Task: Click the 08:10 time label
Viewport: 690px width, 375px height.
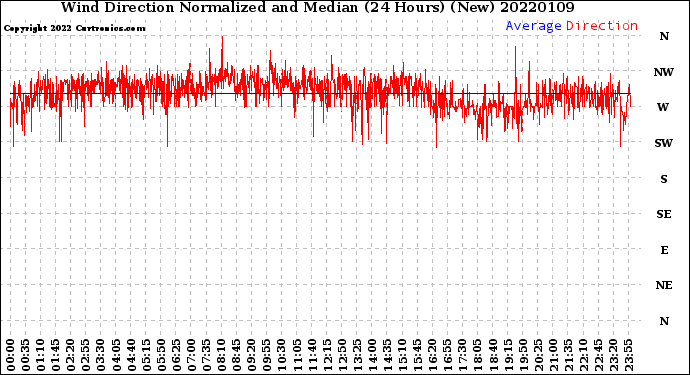Action: click(221, 355)
